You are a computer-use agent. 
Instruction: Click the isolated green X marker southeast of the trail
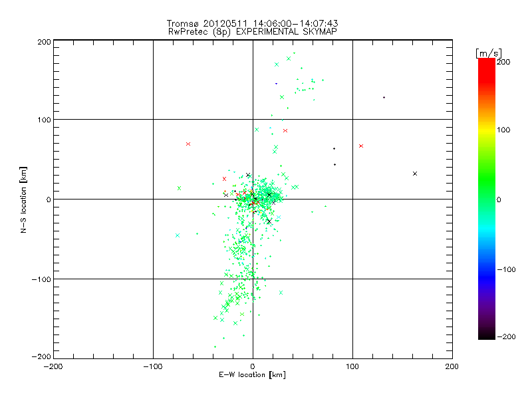point(281,293)
